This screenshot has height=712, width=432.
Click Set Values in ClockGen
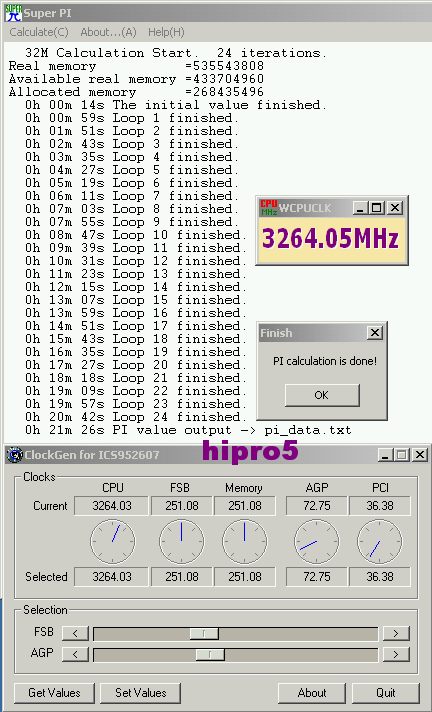[x=140, y=693]
